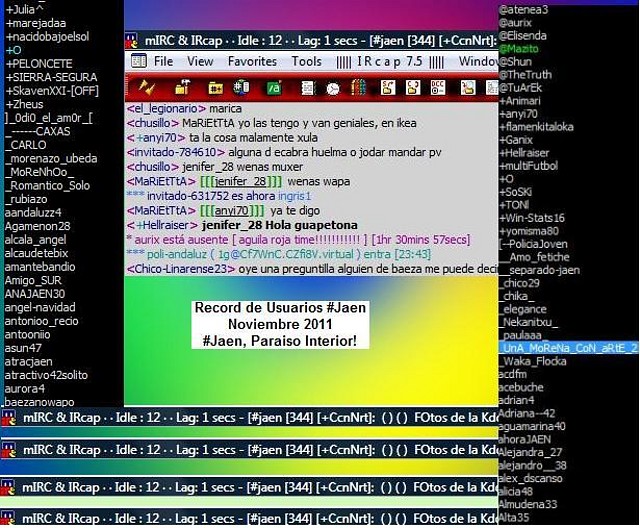
Task: Select +multiFutbol in nicklist
Action: [x=529, y=166]
